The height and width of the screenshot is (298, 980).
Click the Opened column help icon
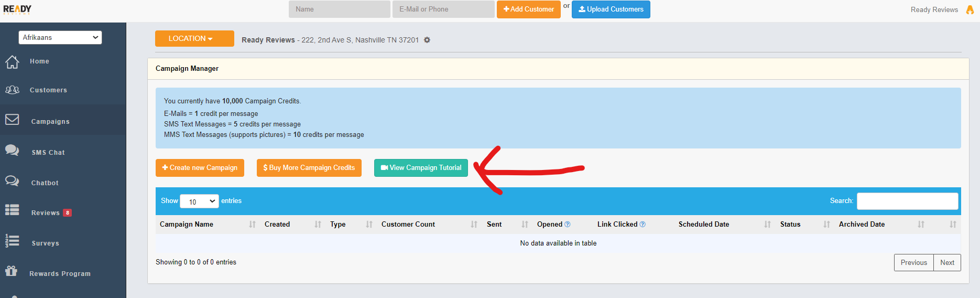coord(568,225)
